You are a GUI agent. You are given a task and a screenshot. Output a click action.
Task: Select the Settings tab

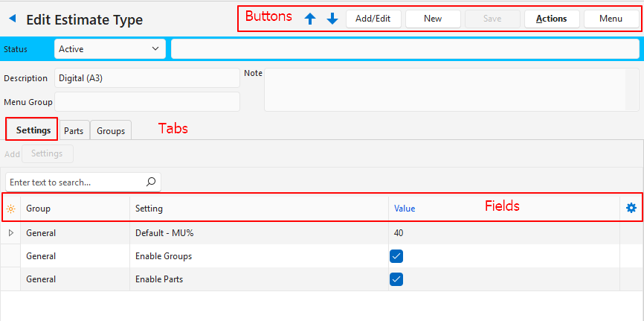coord(32,130)
